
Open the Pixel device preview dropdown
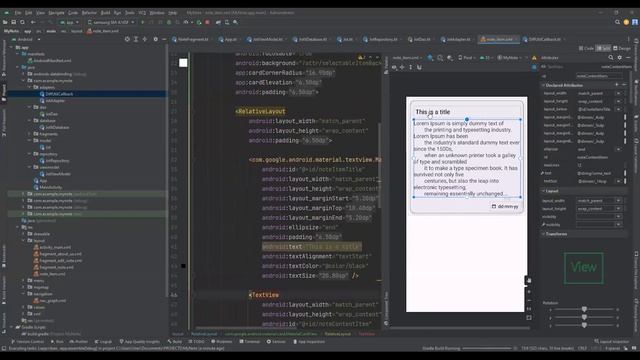pos(467,58)
